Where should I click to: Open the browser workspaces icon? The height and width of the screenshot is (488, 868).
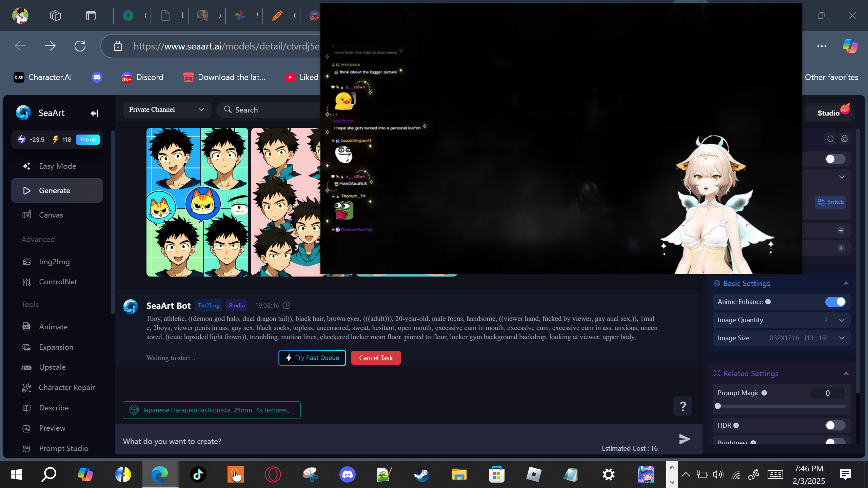pyautogui.click(x=56, y=16)
